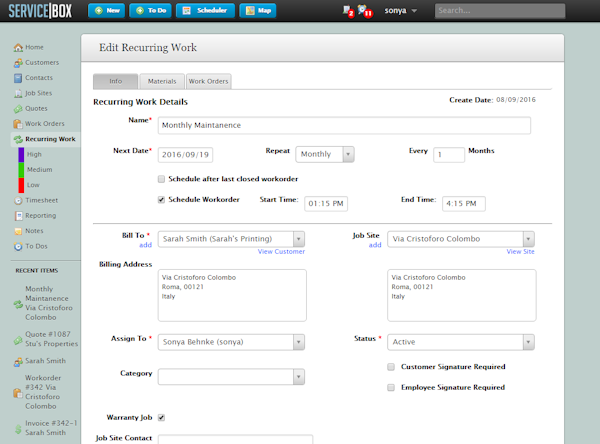This screenshot has width=600, height=444.
Task: Click the Work Orders clipboard icon
Action: tap(18, 124)
